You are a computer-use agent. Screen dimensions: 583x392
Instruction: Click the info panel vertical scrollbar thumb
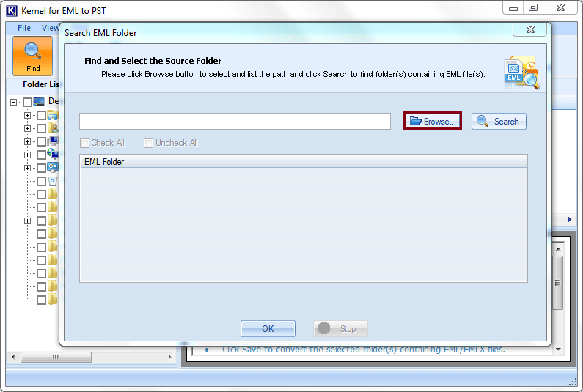tap(558, 282)
